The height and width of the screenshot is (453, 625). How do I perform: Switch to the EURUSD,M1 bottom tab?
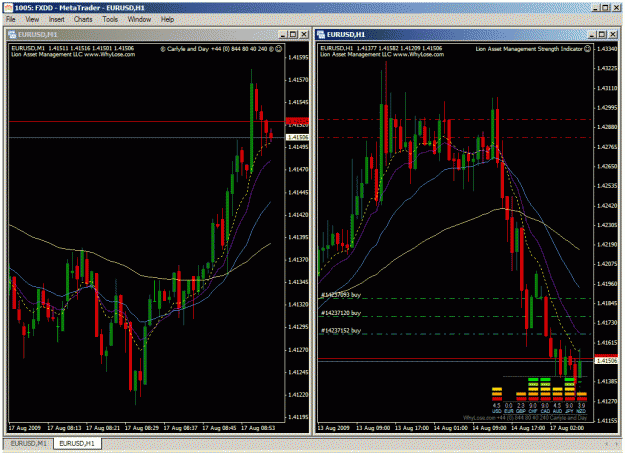pos(28,443)
